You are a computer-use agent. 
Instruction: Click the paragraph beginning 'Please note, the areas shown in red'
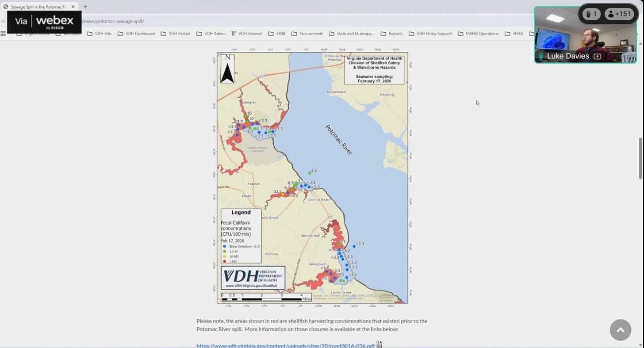pyautogui.click(x=312, y=325)
